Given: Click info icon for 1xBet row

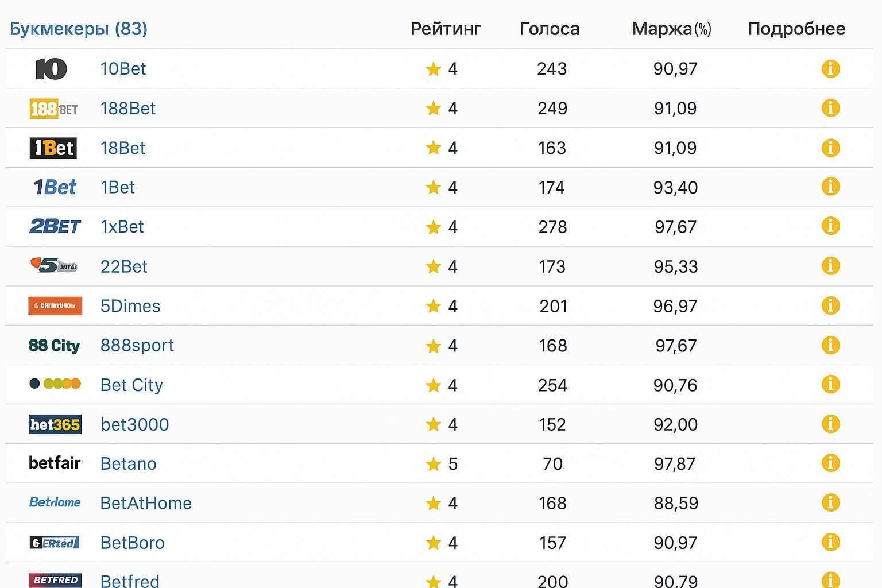Looking at the screenshot, I should [830, 226].
